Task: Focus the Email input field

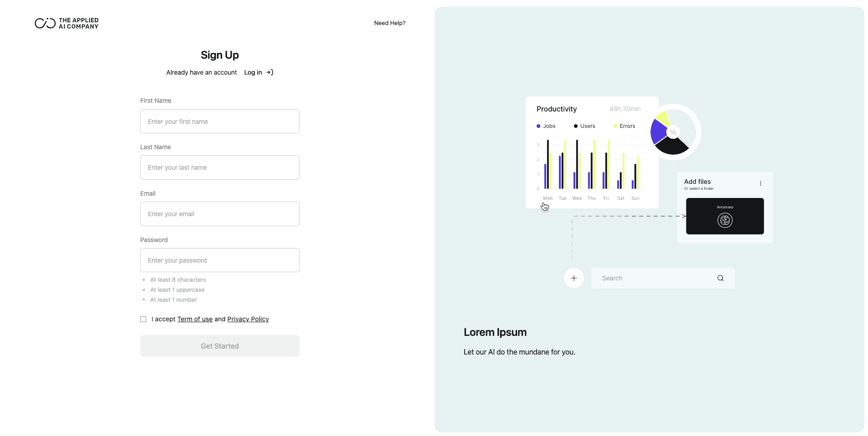Action: coord(219,213)
